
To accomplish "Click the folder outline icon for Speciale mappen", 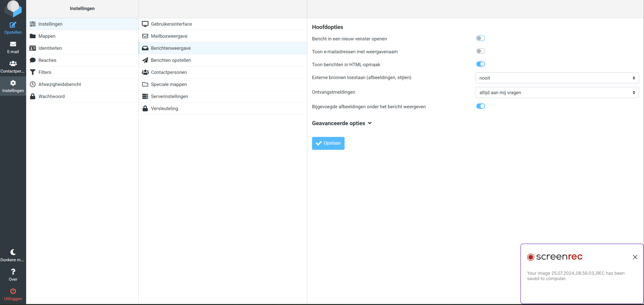I will tap(145, 84).
